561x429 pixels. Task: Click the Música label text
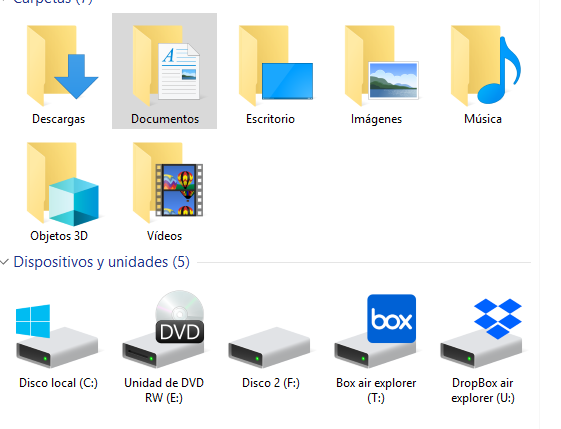click(483, 119)
